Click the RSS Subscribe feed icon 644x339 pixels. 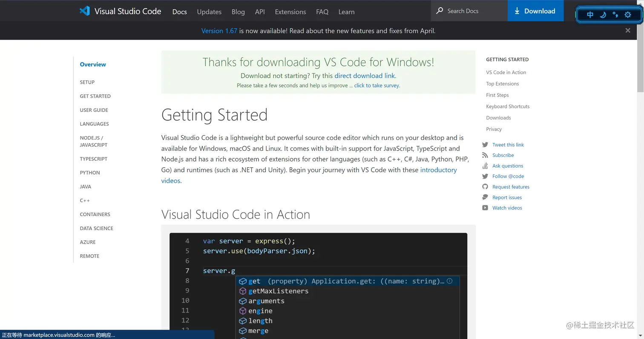(x=485, y=155)
